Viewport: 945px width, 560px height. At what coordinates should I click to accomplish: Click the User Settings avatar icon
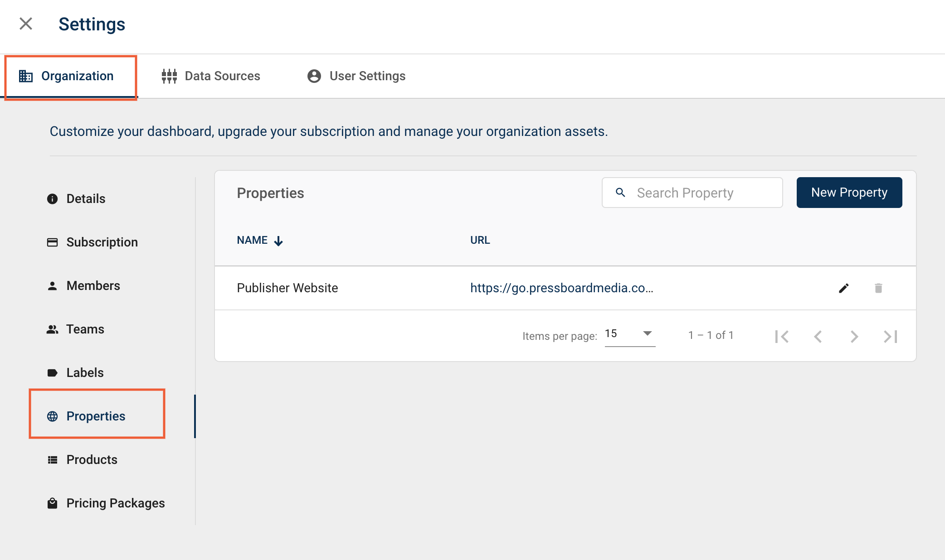click(314, 76)
